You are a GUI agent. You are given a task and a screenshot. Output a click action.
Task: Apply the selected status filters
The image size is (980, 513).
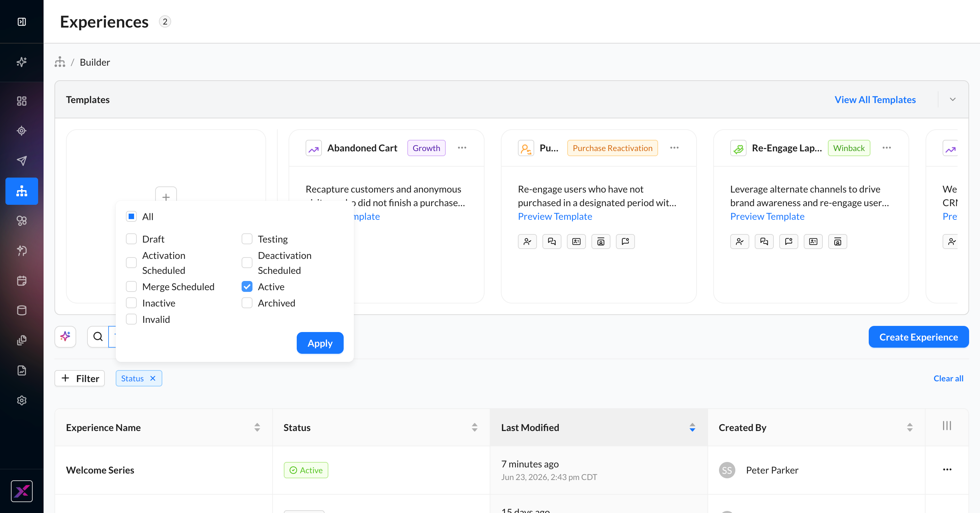pyautogui.click(x=320, y=343)
